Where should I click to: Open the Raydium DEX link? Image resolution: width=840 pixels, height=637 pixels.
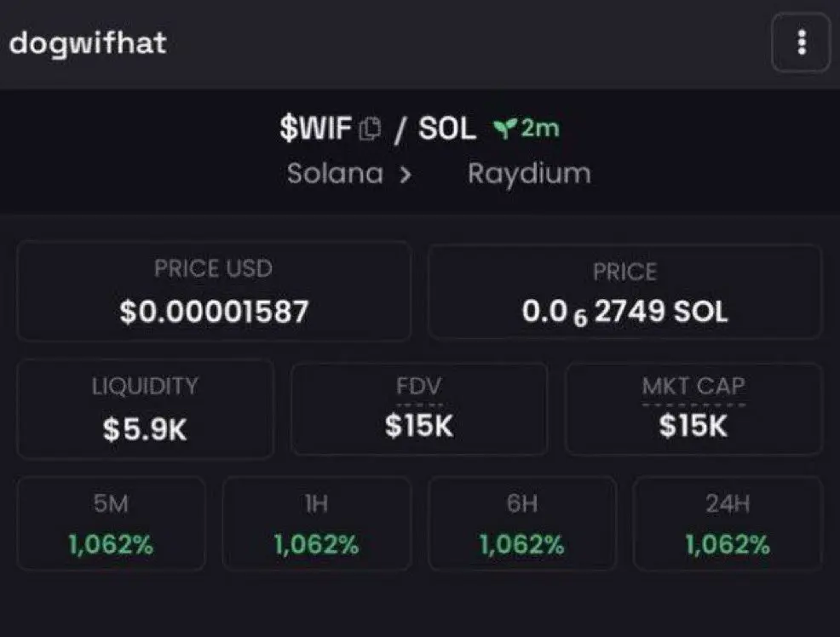(529, 175)
